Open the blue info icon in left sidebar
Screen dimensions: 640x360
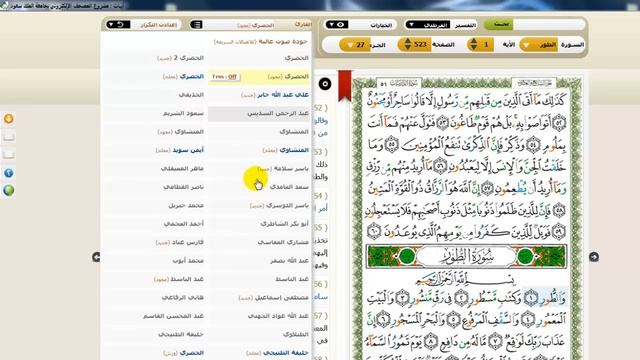tap(9, 173)
